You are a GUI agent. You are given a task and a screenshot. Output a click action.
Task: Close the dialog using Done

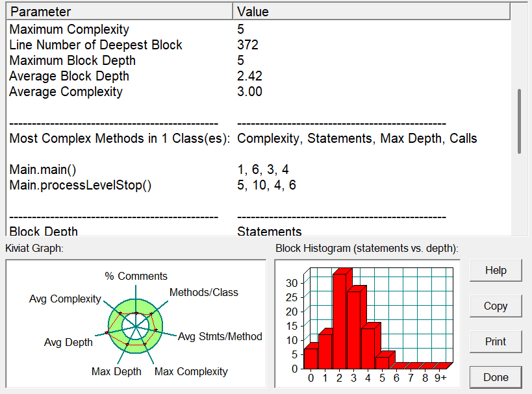(x=496, y=377)
